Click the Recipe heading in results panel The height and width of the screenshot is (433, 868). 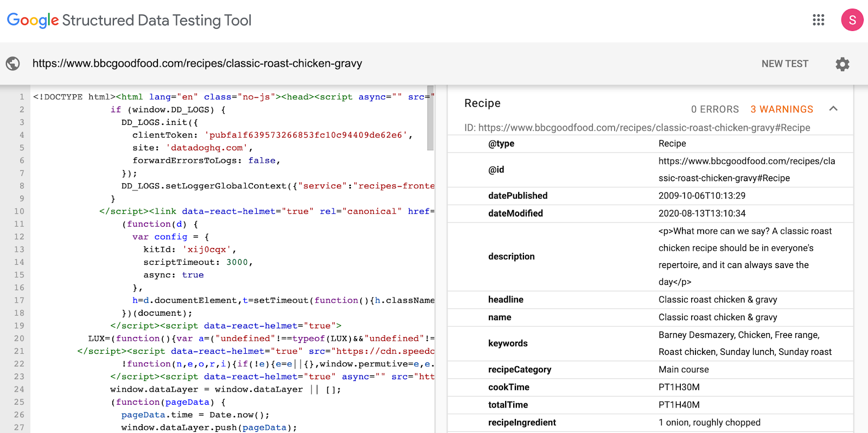(482, 103)
